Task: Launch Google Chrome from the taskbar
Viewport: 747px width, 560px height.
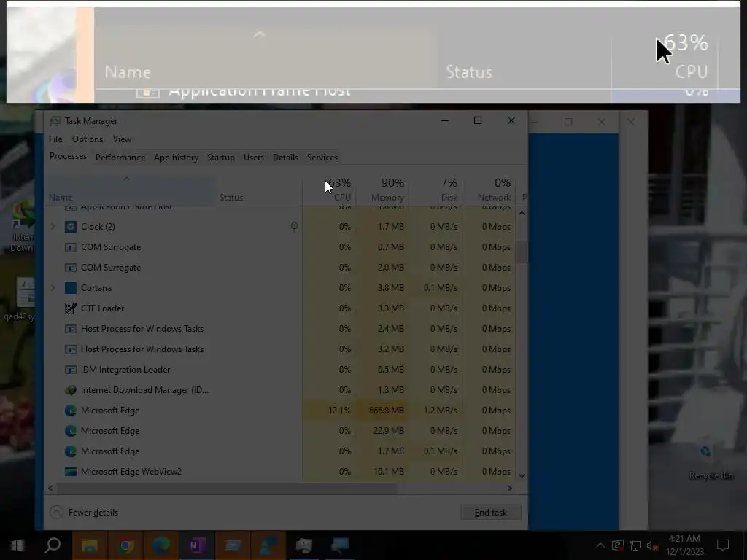Action: [125, 545]
